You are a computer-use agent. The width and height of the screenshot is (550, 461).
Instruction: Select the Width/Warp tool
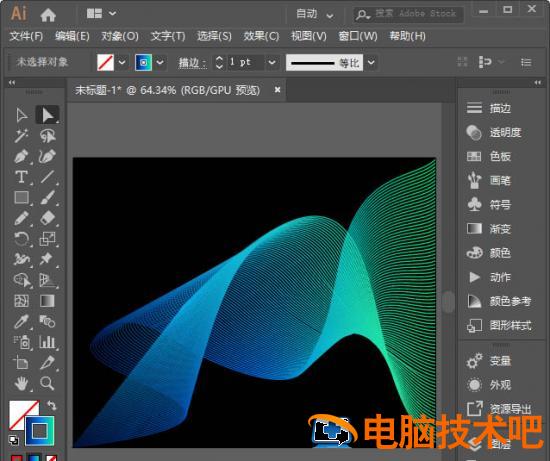click(x=21, y=260)
